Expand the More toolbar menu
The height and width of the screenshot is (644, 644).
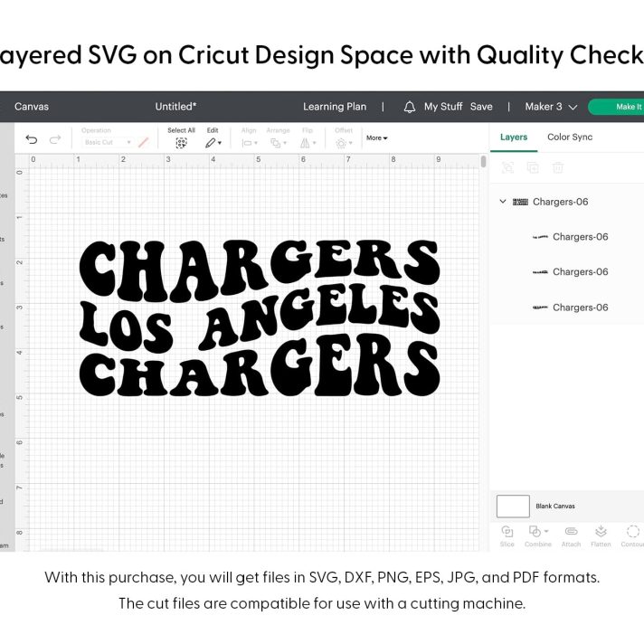click(x=376, y=138)
